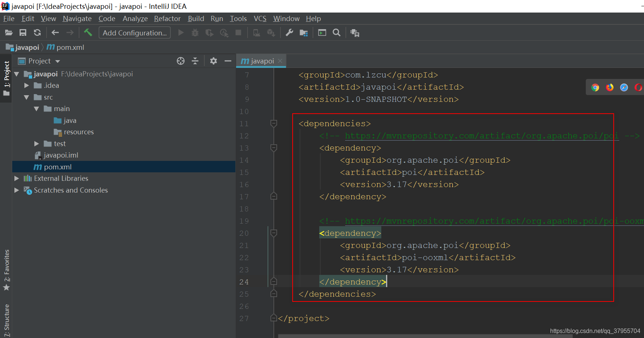Close the javapoi editor tab
This screenshot has width=644, height=338.
tap(280, 61)
